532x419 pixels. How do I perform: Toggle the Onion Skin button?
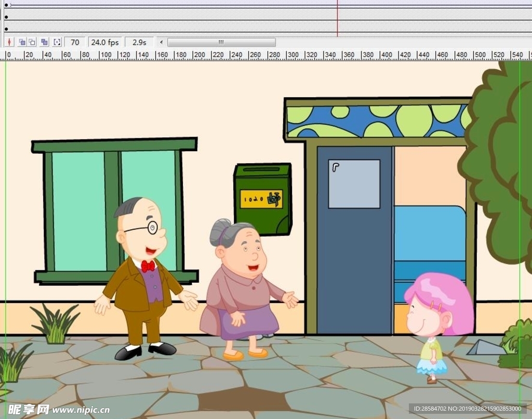tap(22, 42)
